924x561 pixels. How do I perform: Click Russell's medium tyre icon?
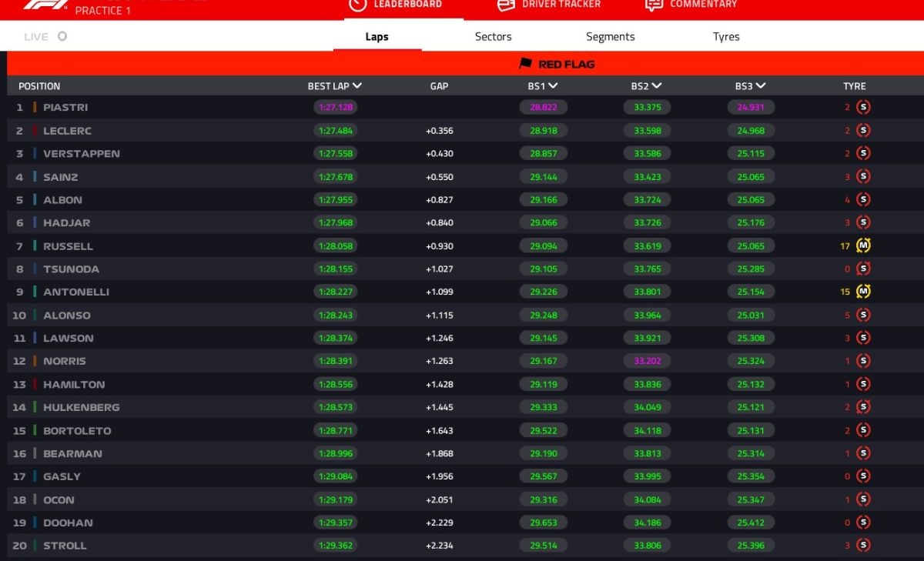(x=863, y=246)
